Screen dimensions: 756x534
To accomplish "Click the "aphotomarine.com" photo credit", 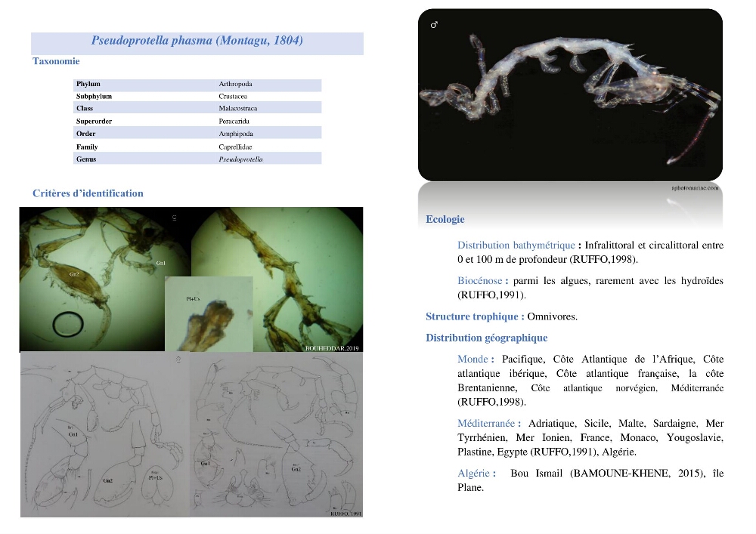I will pos(695,188).
